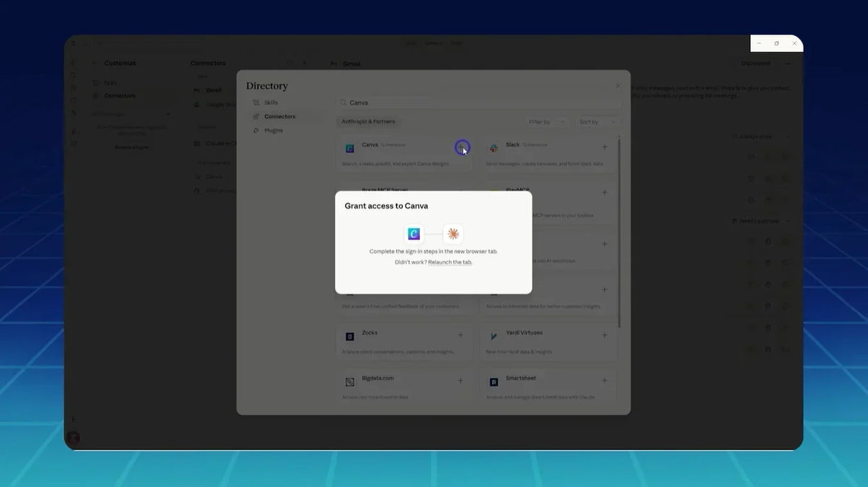Add the Zocks connector with its plus

point(461,335)
